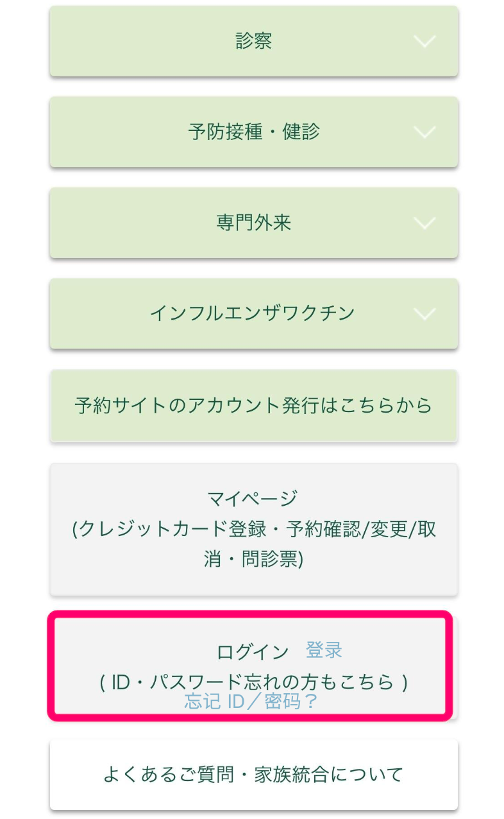This screenshot has width=504, height=819.
Task: Click the down arrow icon on 専門外来
Action: click(x=424, y=223)
